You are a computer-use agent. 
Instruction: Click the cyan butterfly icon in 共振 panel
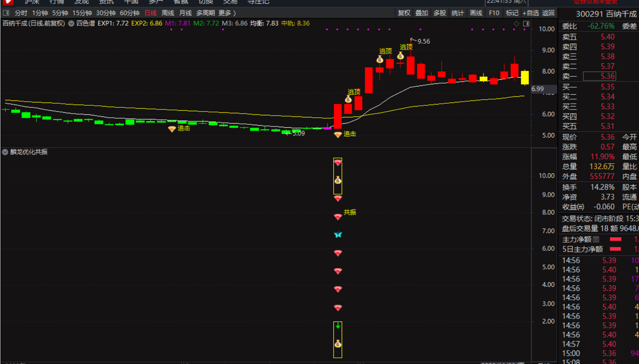click(338, 235)
